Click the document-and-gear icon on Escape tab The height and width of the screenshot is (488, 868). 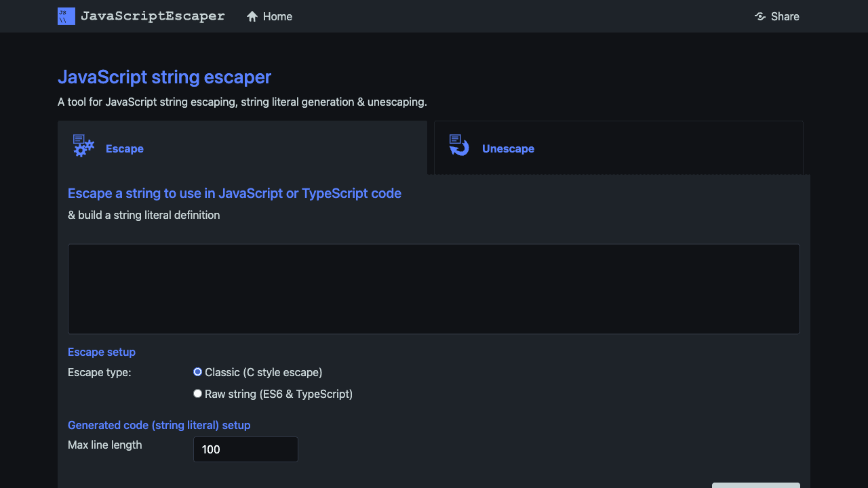[82, 146]
